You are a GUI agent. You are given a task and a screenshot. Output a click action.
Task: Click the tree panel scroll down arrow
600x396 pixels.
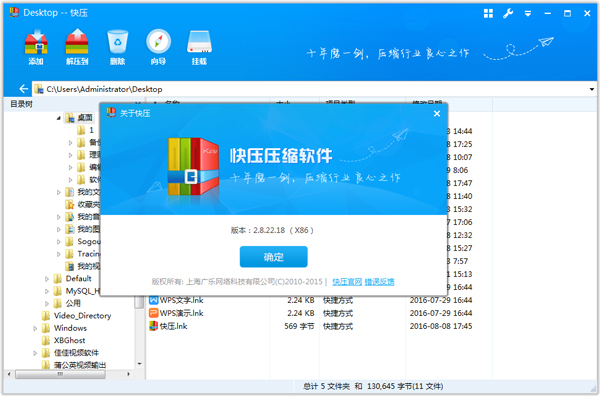[x=139, y=364]
